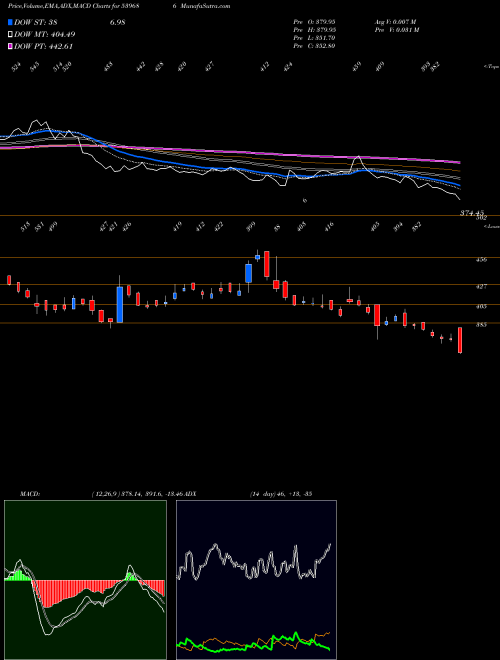Open the MACD histogram chart panel
The image size is (500, 660).
pos(85,580)
